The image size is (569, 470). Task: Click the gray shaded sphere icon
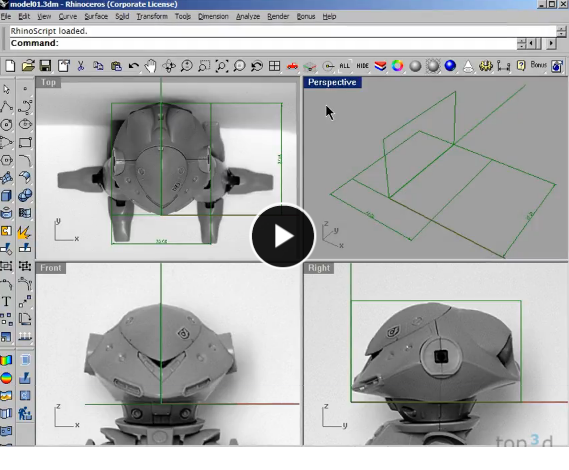[415, 66]
